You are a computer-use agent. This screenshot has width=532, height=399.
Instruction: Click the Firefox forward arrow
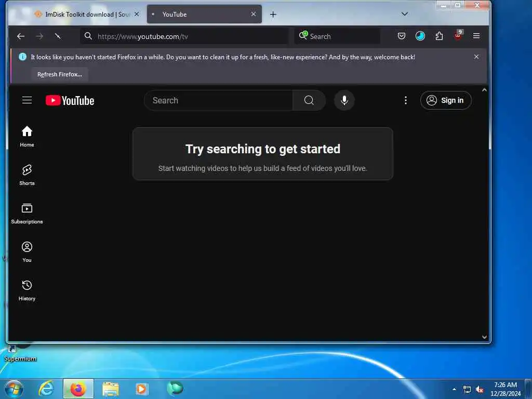(x=39, y=36)
